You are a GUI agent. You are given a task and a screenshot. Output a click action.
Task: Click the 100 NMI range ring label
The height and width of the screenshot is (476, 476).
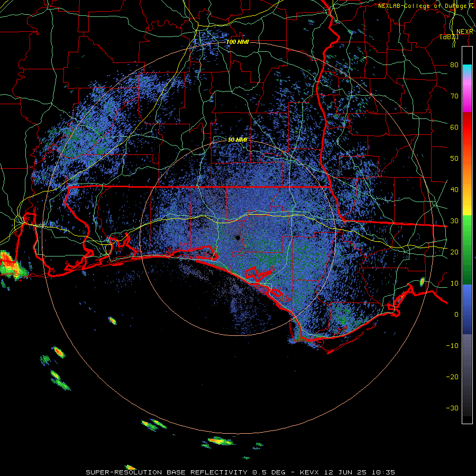237,42
